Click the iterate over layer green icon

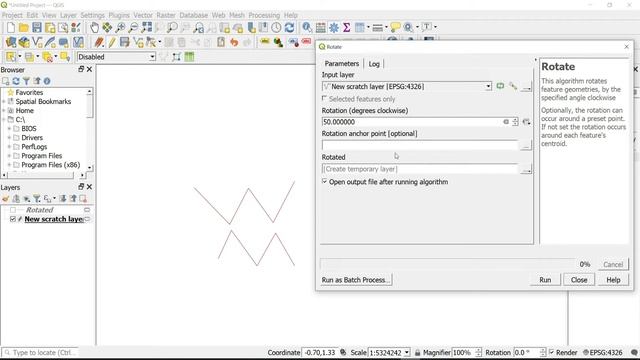[x=500, y=86]
